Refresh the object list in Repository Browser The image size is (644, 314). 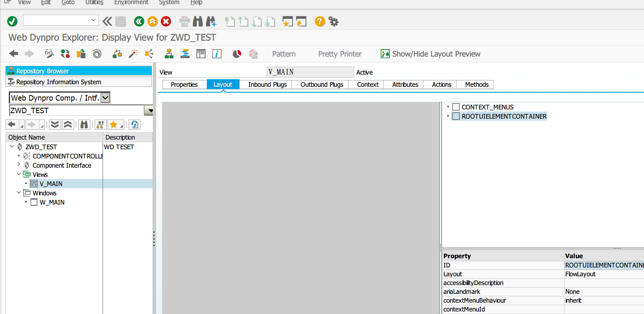134,124
